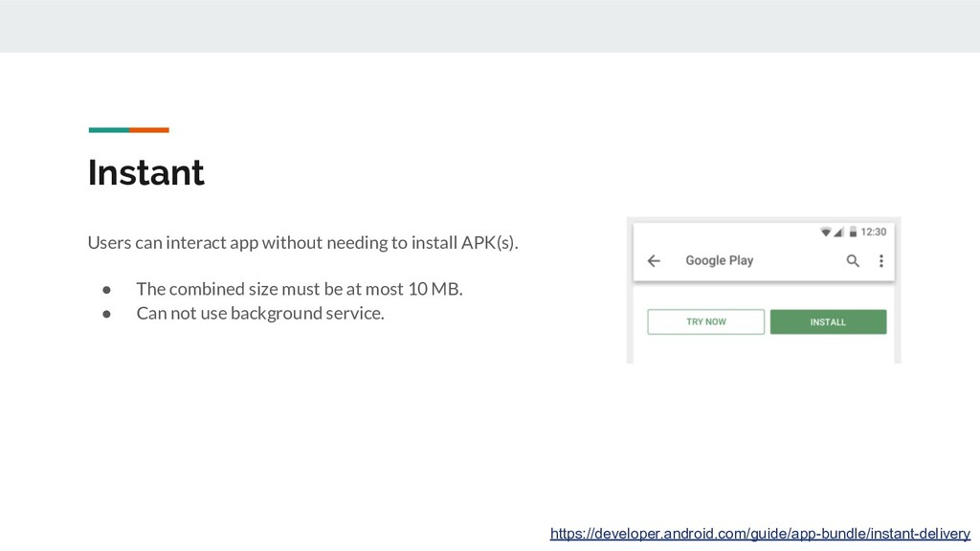
Task: Open the developer.android.com instant-delivery link
Action: click(760, 534)
